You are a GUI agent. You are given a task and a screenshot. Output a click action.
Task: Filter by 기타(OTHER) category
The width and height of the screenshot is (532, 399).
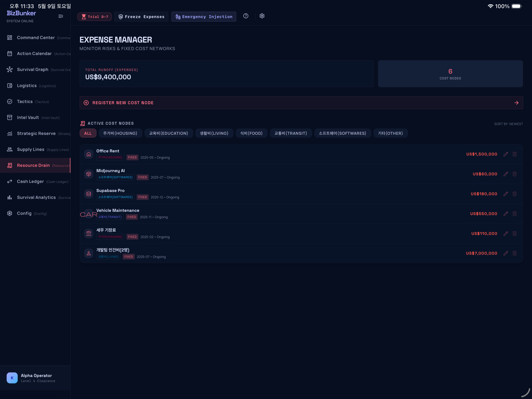click(390, 133)
